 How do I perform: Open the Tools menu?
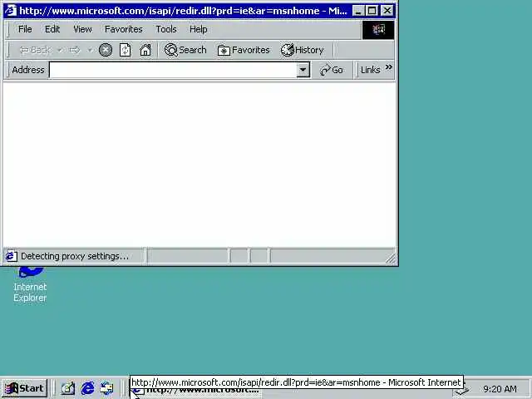pyautogui.click(x=166, y=30)
